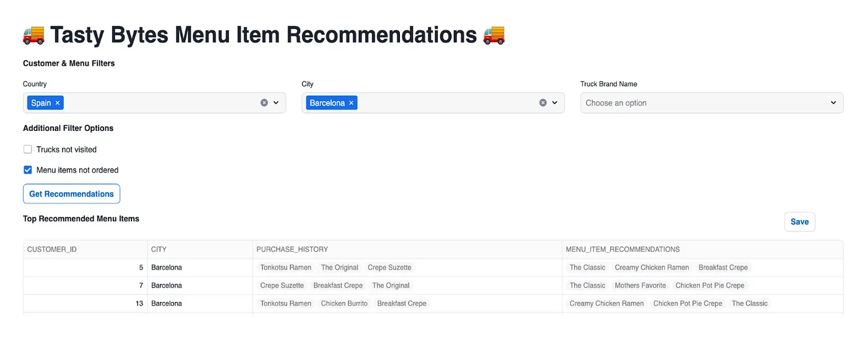Save the recommended menu items
This screenshot has width=868, height=341.
799,222
